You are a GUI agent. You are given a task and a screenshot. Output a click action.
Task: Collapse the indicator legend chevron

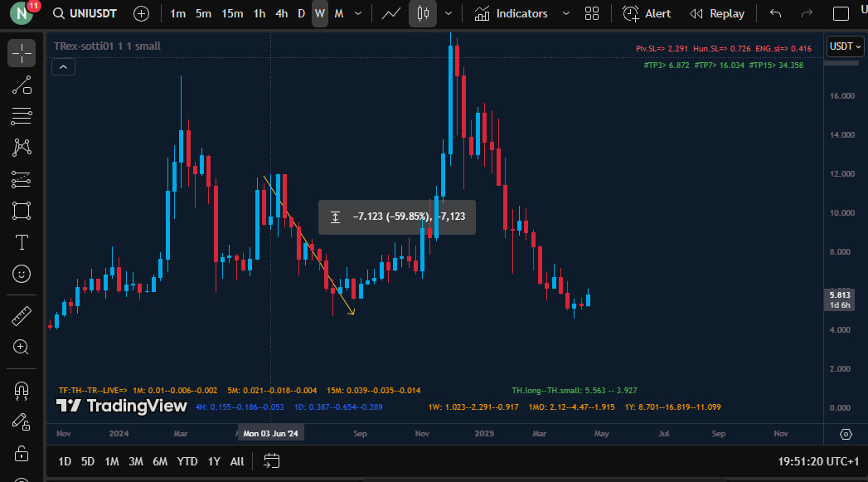63,67
